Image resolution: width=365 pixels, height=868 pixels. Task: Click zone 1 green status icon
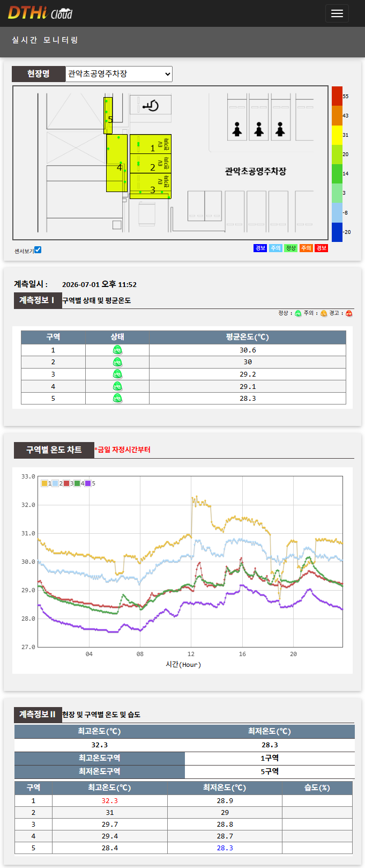pyautogui.click(x=117, y=350)
